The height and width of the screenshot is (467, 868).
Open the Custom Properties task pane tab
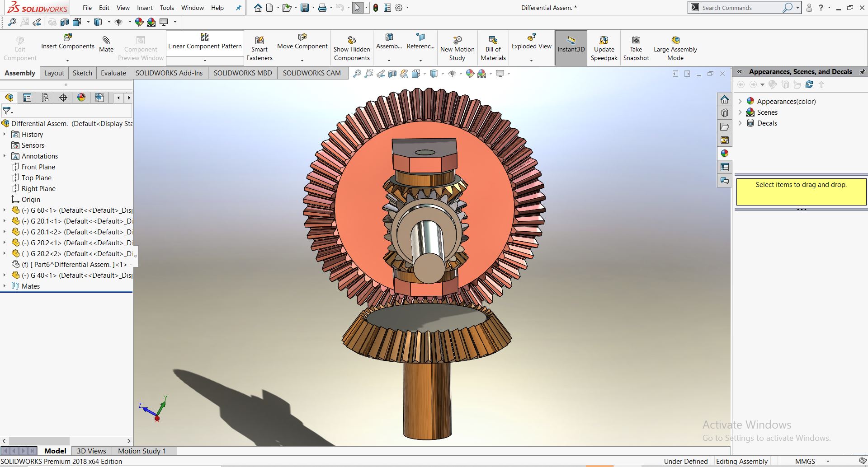click(725, 167)
